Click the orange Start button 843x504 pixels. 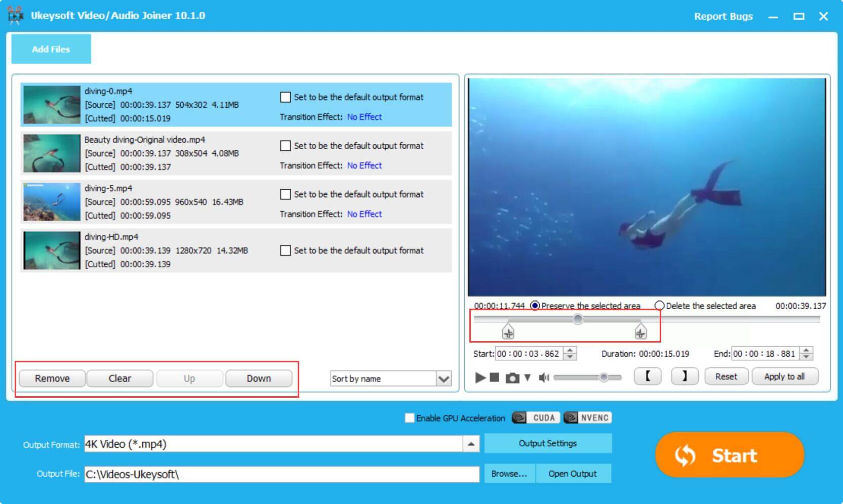(730, 455)
